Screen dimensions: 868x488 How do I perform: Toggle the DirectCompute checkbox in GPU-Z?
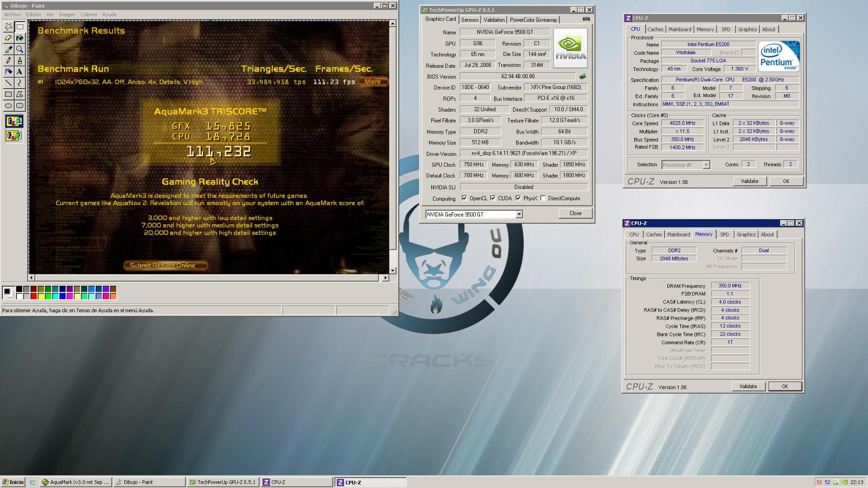pyautogui.click(x=543, y=198)
